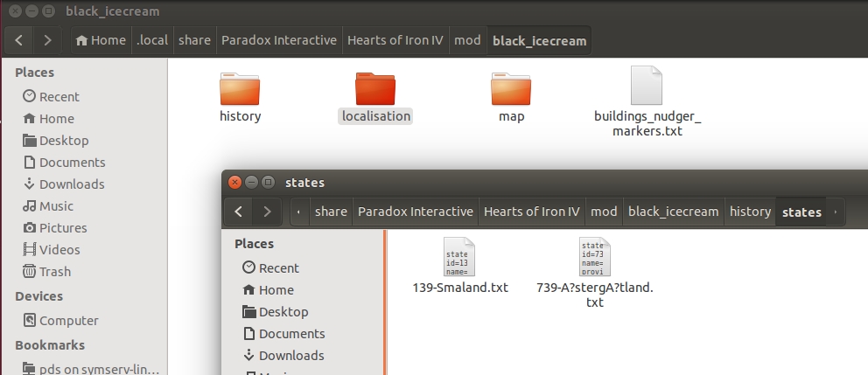Open Paradox Interactive breadcrumb in states window

(x=416, y=212)
